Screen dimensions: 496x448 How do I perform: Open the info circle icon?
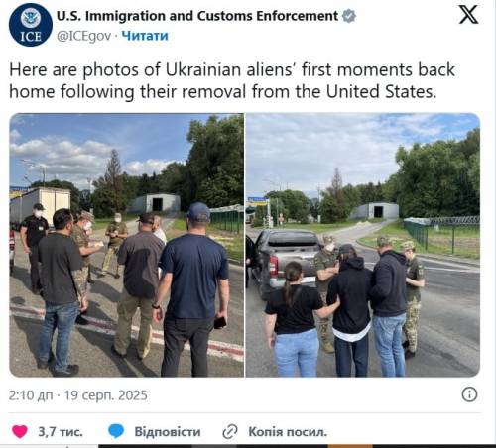469,394
